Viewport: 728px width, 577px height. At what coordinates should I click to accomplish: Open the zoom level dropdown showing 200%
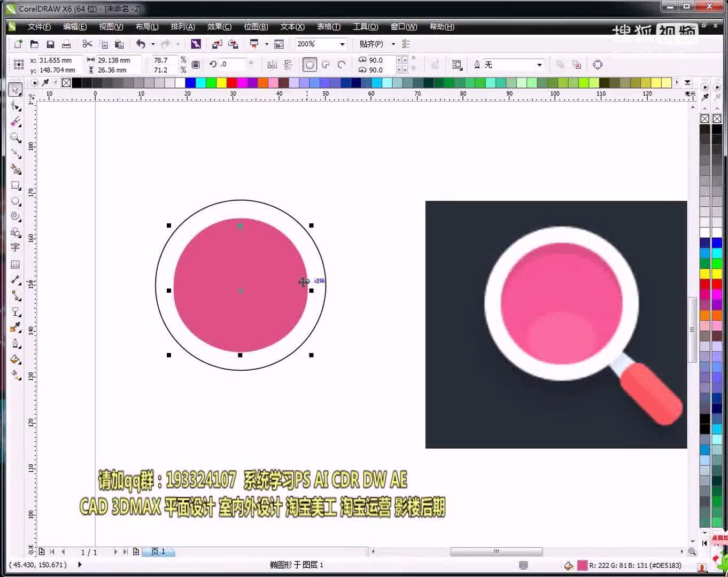[x=342, y=44]
